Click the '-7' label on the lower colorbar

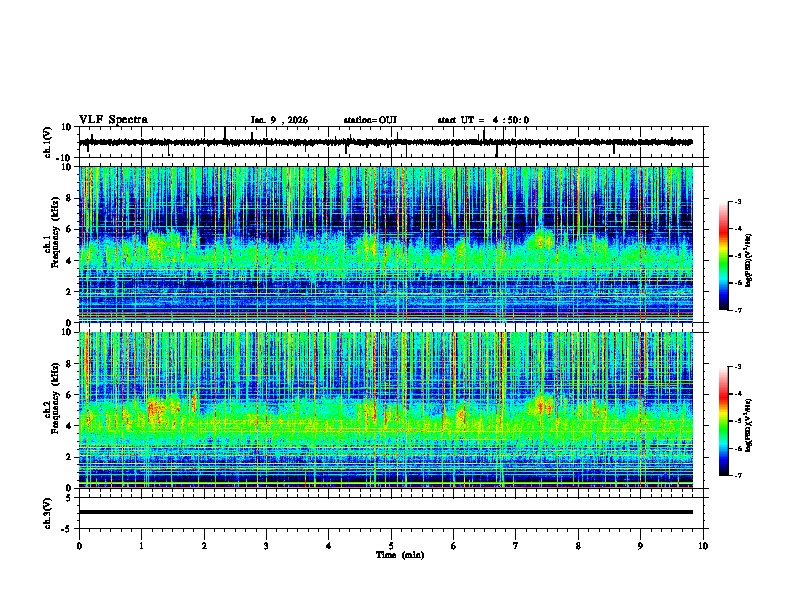[737, 476]
